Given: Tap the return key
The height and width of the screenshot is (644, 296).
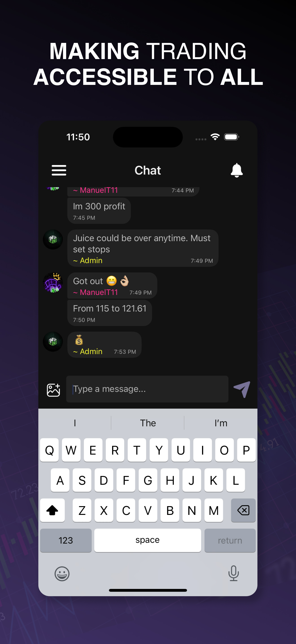Looking at the screenshot, I should coord(230,540).
